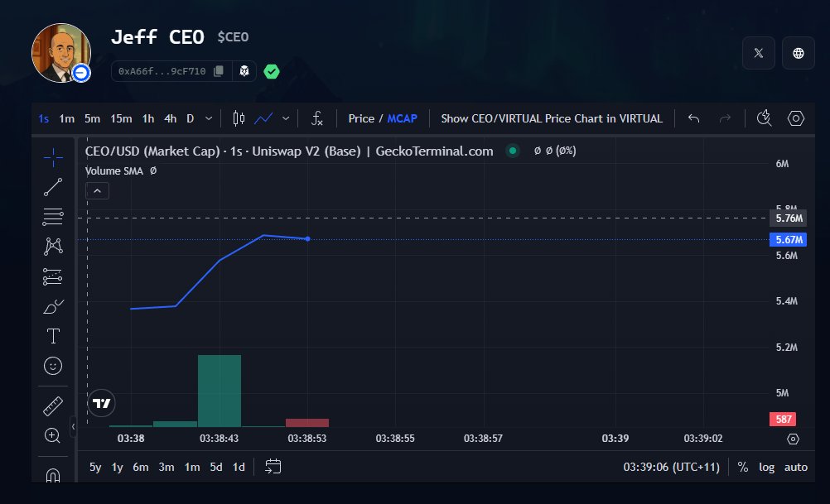Viewport: 830px width, 504px height.
Task: Switch to the 5m timeframe
Action: tap(92, 118)
